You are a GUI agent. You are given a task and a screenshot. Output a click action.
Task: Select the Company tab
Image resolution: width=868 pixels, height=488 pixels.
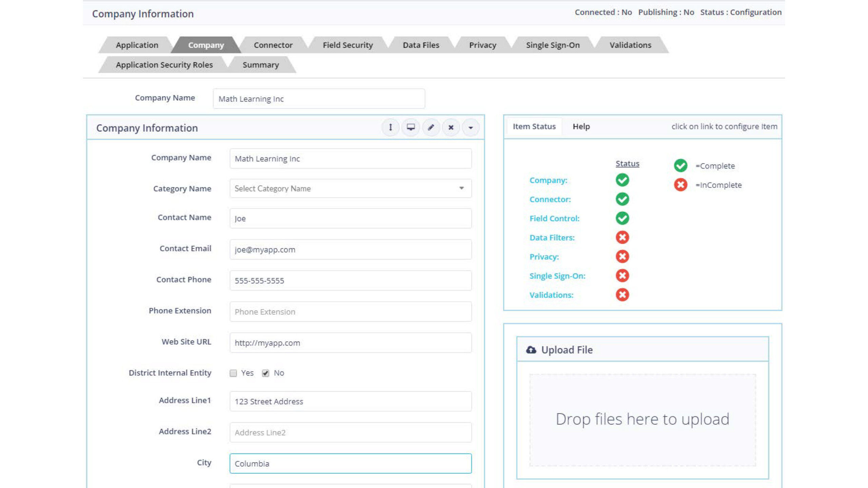pyautogui.click(x=206, y=45)
